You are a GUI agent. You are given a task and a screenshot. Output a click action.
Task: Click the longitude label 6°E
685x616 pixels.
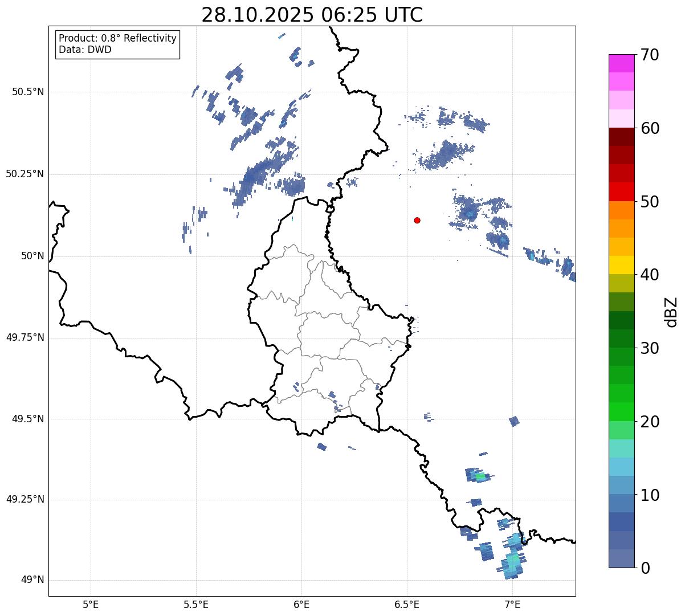coord(301,604)
